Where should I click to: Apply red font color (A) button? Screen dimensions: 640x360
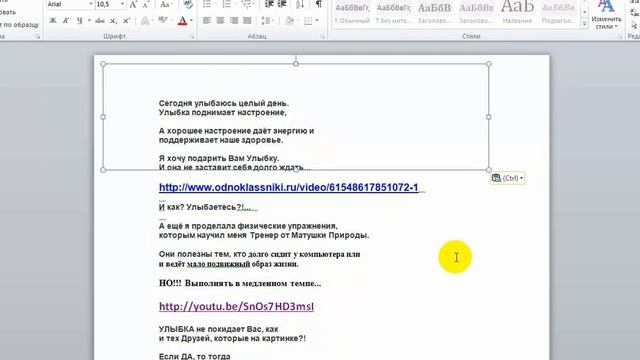182,20
